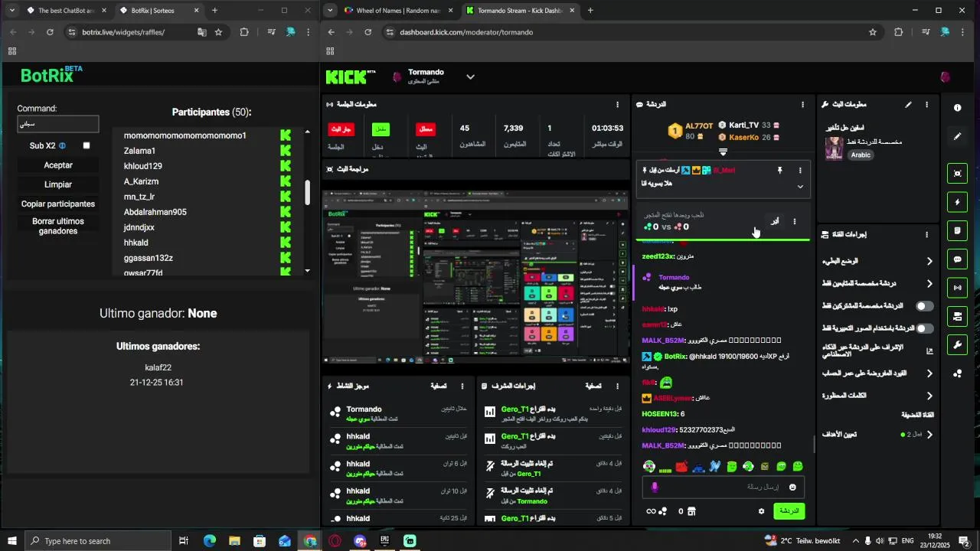Screen dimensions: 980x551
Task: Click the user avatar in Kick header
Action: click(945, 77)
